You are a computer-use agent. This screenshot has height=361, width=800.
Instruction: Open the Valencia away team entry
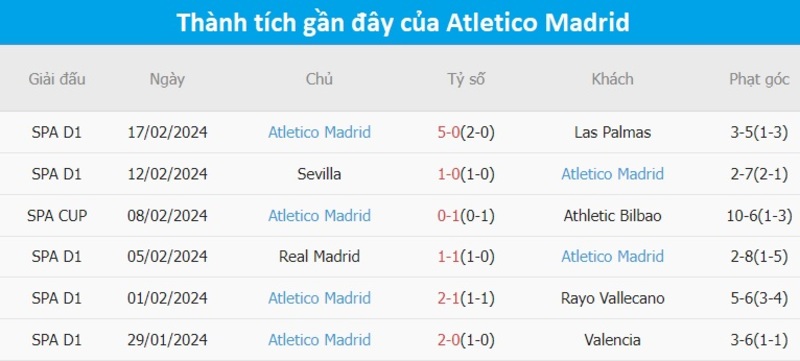612,340
